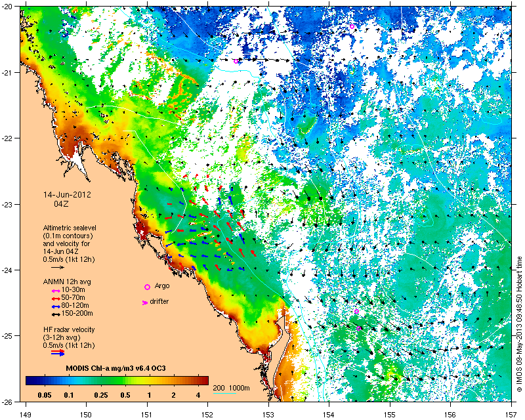Click the 'Argo' legend label
Viewport: 525px width, 420px height.
[162, 286]
